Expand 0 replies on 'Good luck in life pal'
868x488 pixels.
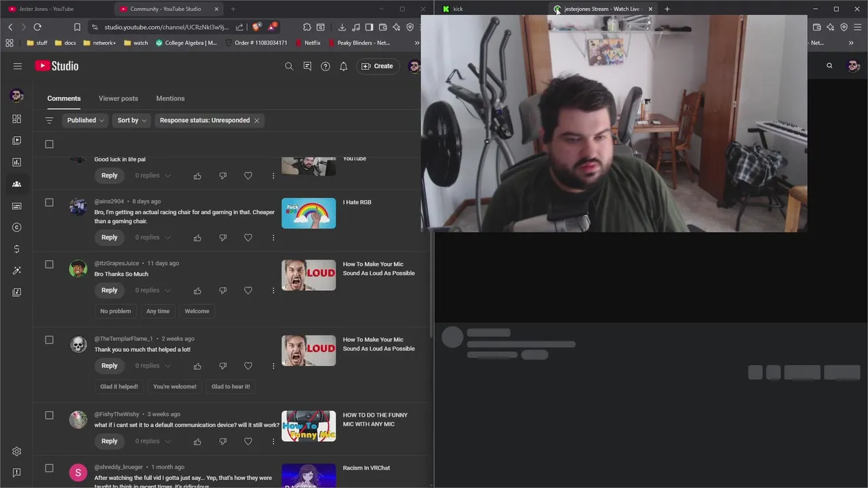[153, 176]
